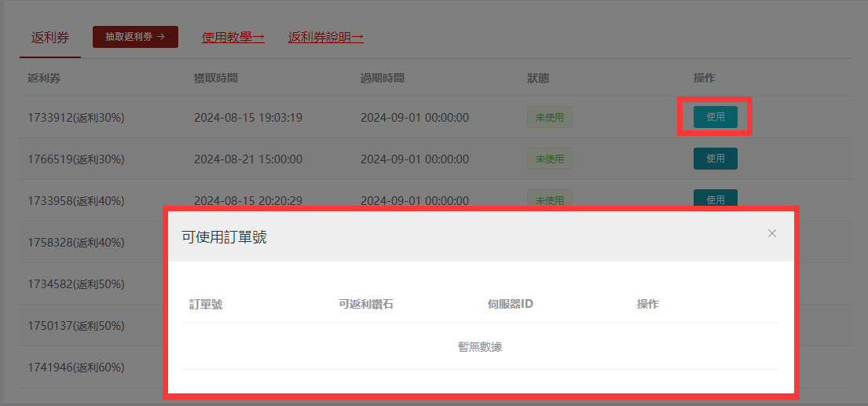Click the 暫無數據 empty message
Screen dimensions: 868x406
point(480,347)
